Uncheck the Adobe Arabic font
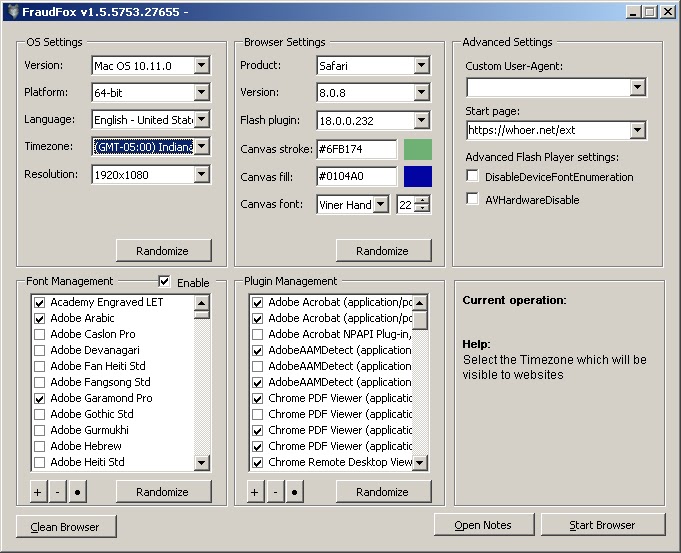The height and width of the screenshot is (553, 681). tap(40, 318)
